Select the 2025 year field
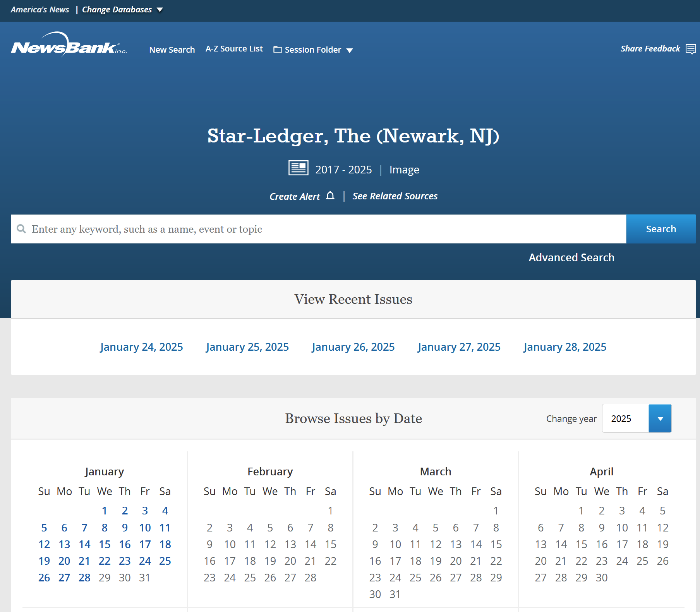 625,418
